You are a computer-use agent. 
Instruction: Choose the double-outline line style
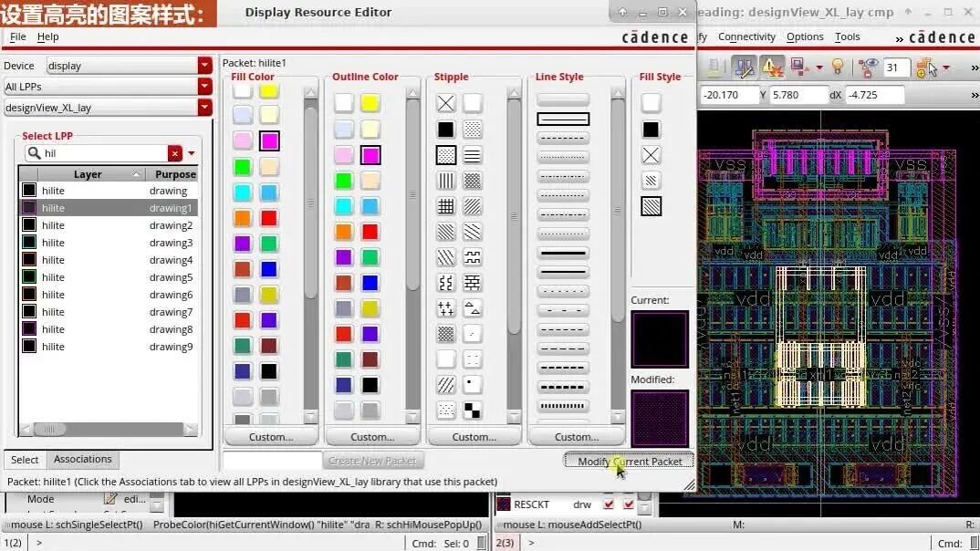coord(563,119)
